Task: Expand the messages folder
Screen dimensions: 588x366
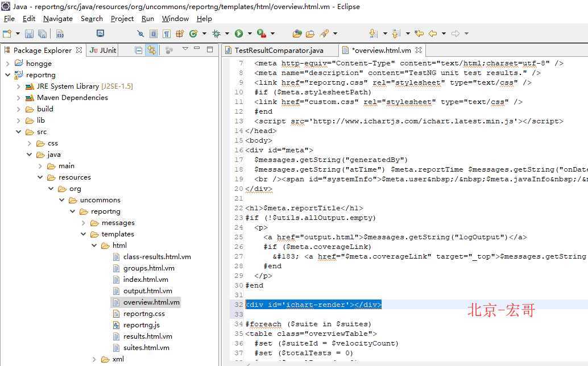Action: 83,223
